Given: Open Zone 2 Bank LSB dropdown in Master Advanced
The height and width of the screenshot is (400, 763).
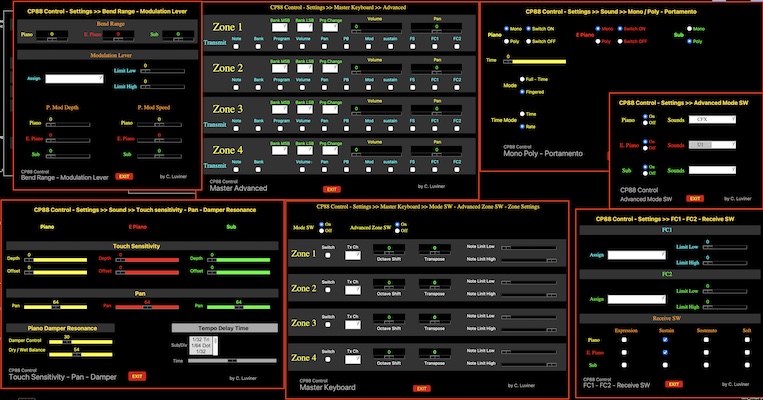Looking at the screenshot, I should (305, 68).
